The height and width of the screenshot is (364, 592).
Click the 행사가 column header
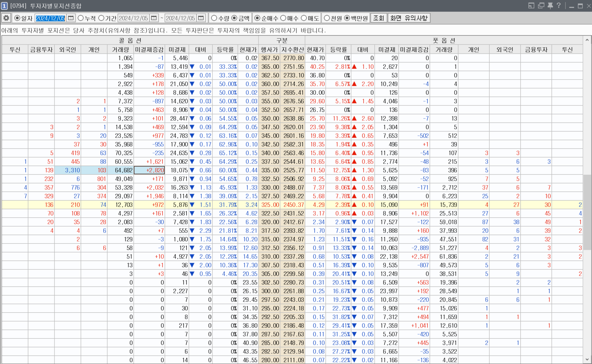tap(269, 50)
